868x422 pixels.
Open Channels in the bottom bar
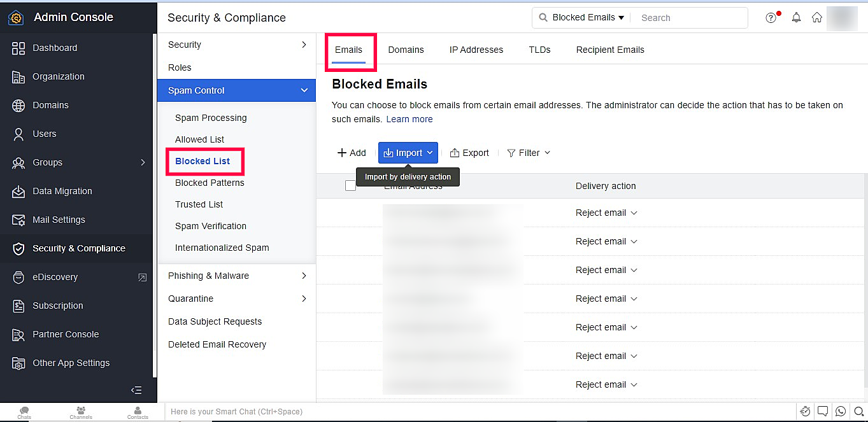click(x=81, y=412)
